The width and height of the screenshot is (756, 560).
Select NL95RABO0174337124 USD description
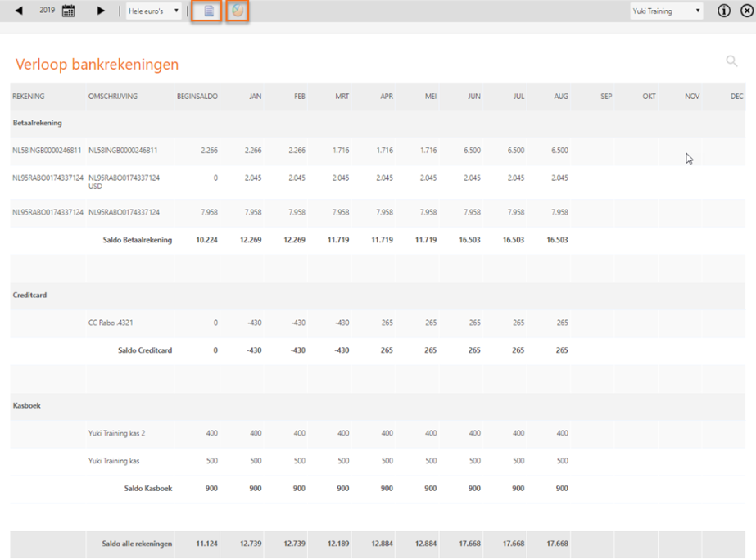(x=124, y=183)
